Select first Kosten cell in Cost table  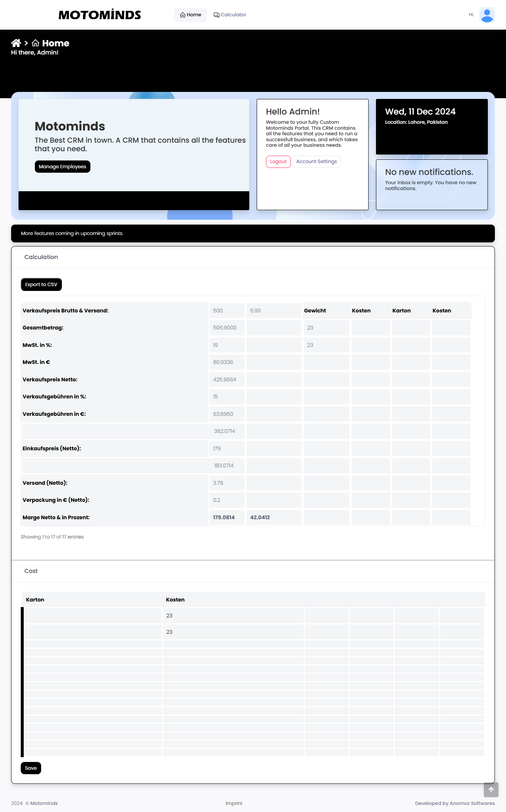(x=233, y=616)
